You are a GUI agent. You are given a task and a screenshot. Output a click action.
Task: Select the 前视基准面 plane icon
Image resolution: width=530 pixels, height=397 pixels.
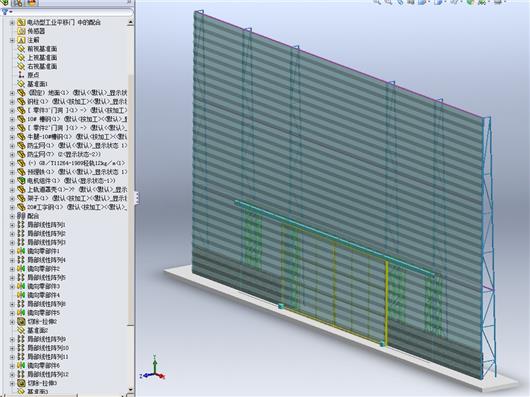(x=21, y=49)
